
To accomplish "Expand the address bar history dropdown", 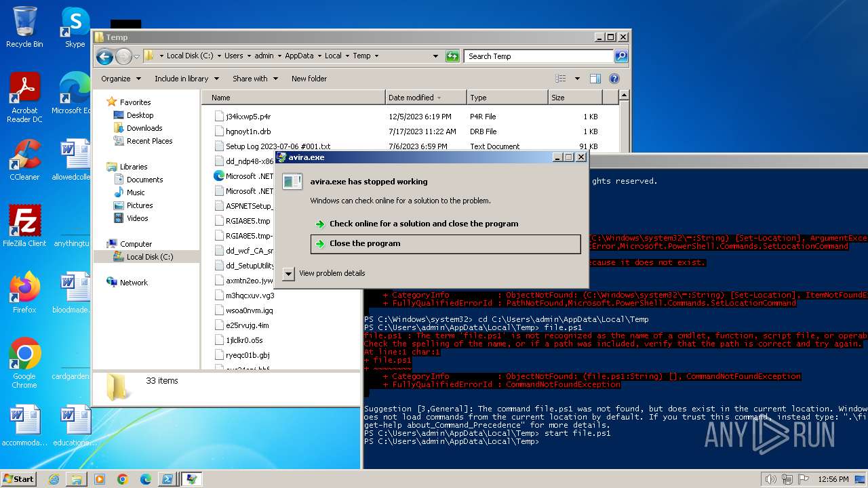I will pos(436,56).
